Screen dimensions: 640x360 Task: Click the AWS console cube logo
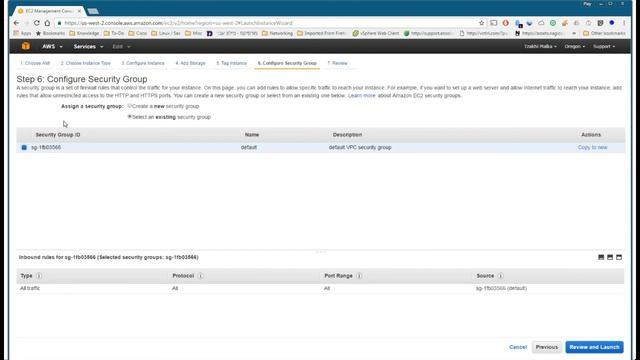(x=26, y=46)
